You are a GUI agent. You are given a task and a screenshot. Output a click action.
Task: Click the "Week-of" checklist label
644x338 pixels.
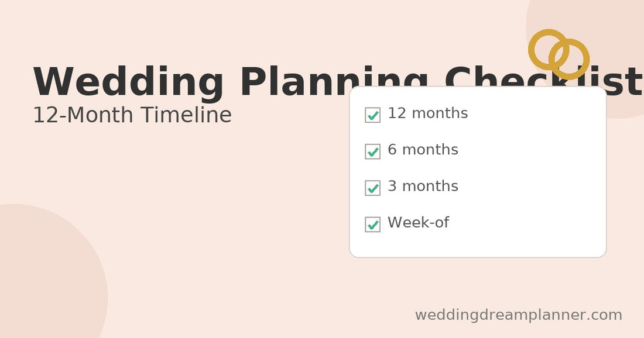[x=418, y=223]
